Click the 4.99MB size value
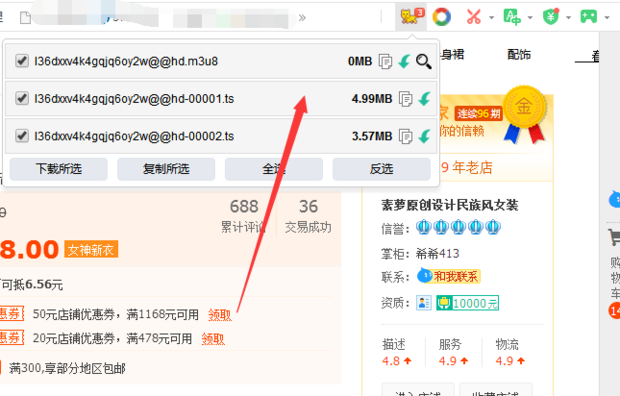 coord(372,99)
